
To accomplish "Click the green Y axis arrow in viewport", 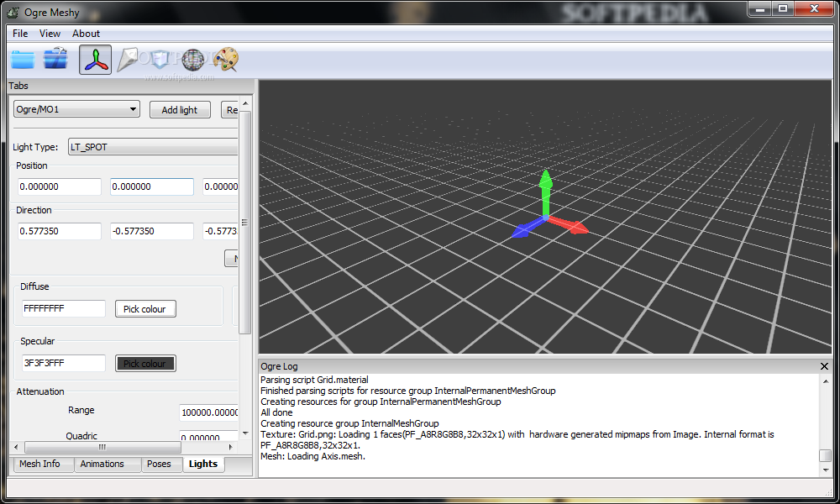I will pyautogui.click(x=545, y=192).
